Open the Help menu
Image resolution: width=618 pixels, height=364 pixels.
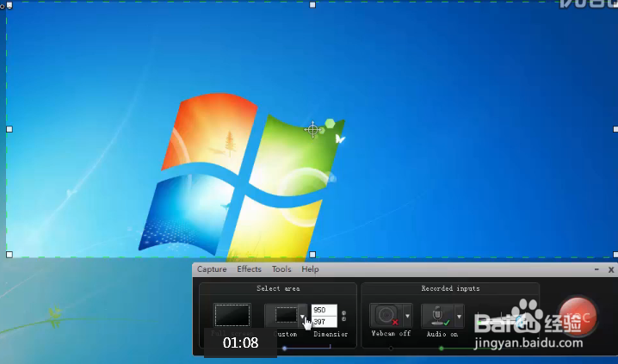point(310,269)
